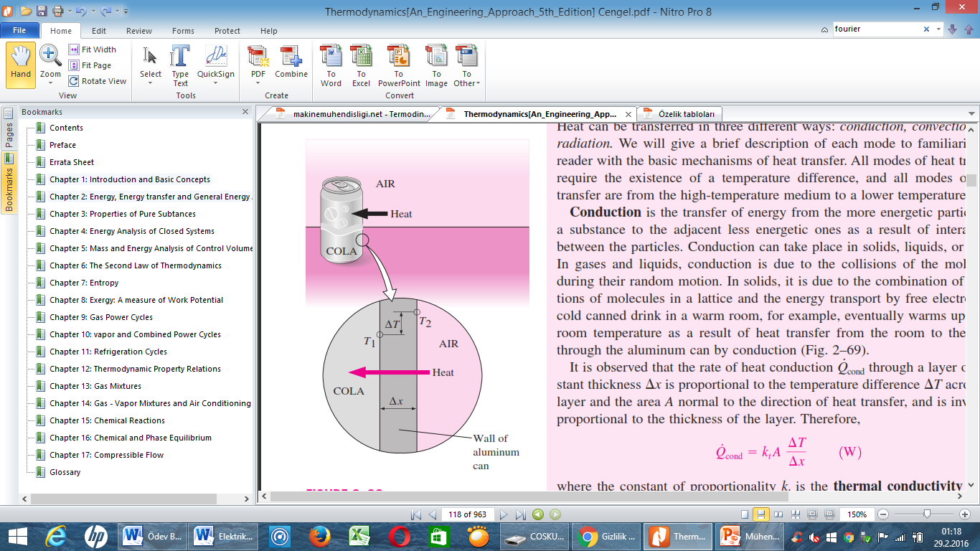This screenshot has height=551, width=980.
Task: Jump to last page button
Action: pyautogui.click(x=520, y=514)
